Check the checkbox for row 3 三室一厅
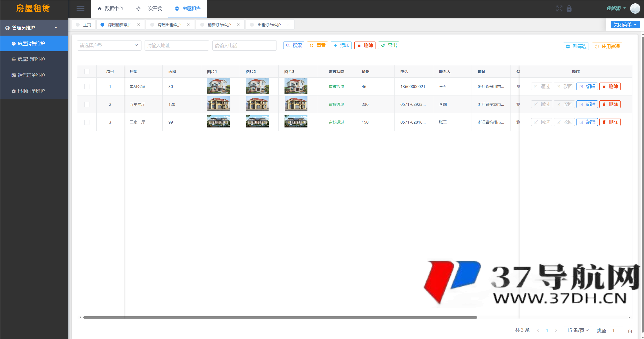The width and height of the screenshot is (644, 339). click(87, 122)
